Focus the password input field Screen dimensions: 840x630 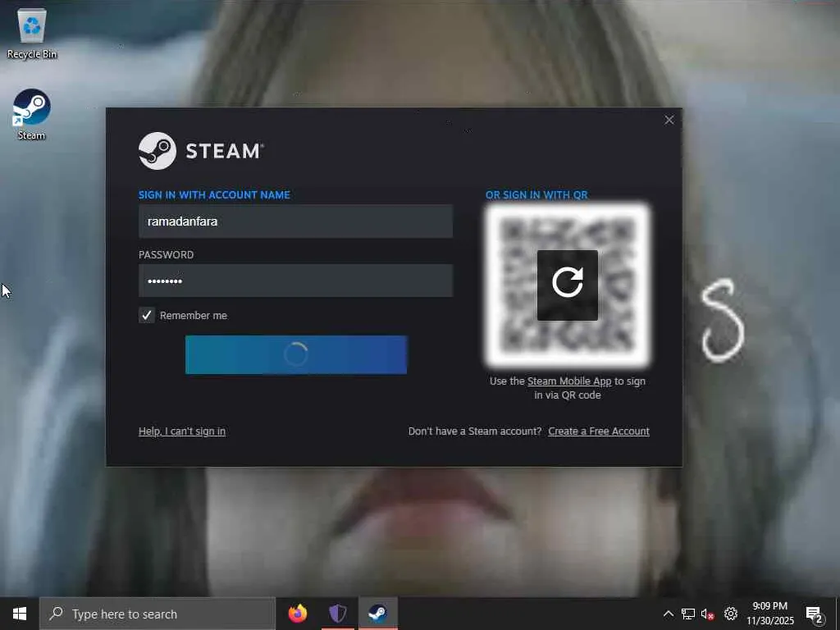point(295,281)
